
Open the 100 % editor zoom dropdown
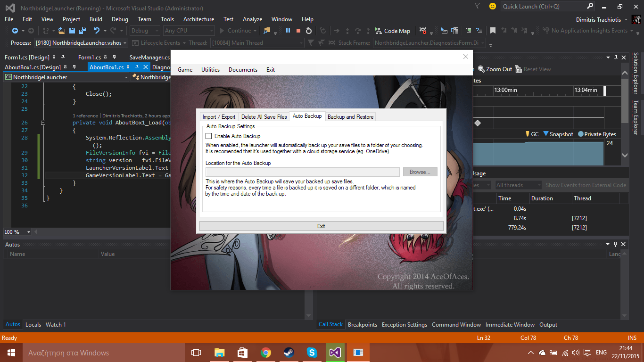coord(17,232)
